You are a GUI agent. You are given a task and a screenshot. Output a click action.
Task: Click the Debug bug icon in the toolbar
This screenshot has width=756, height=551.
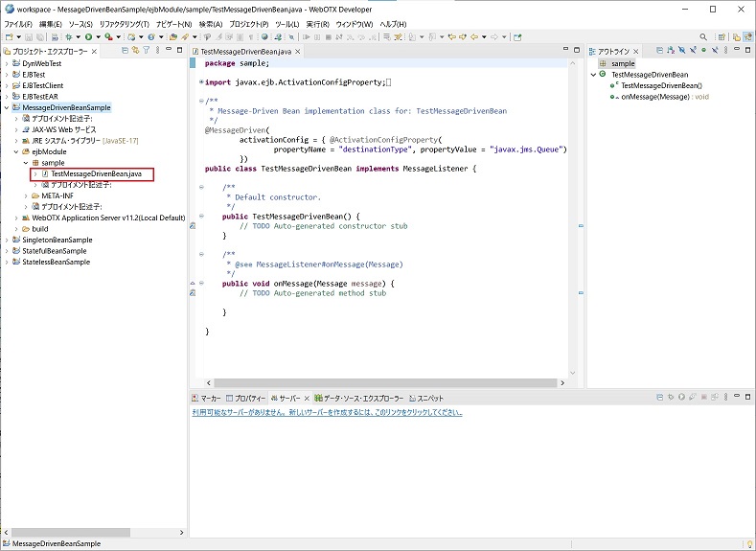[x=68, y=36]
